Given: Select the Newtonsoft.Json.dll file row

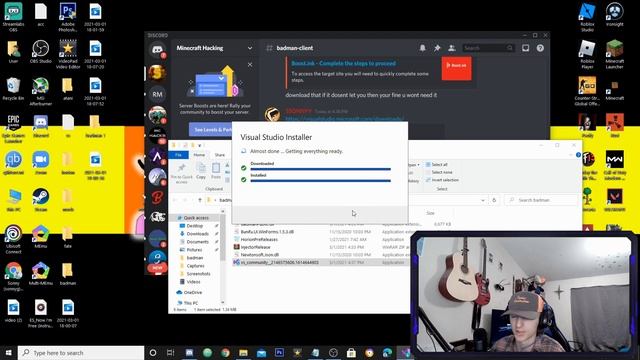Looking at the screenshot, I should [320, 255].
